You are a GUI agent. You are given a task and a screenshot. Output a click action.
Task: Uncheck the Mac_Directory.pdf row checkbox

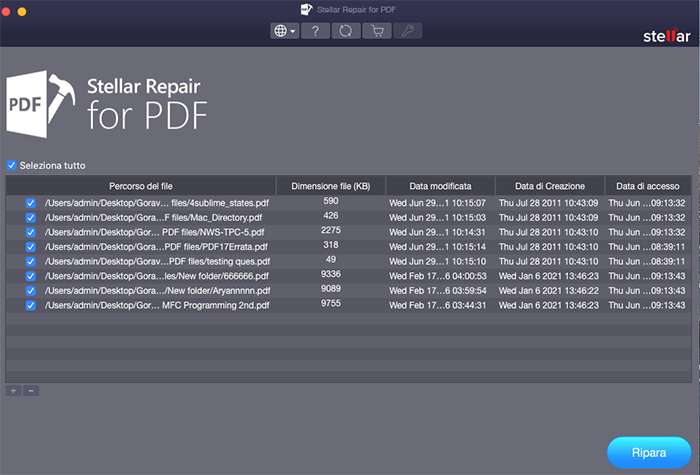30,218
